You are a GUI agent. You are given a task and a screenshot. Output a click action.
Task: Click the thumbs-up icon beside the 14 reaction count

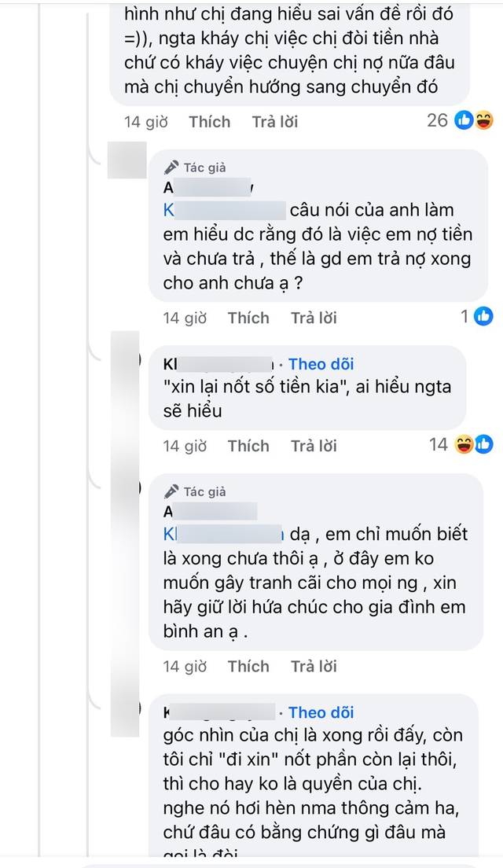[x=483, y=444]
